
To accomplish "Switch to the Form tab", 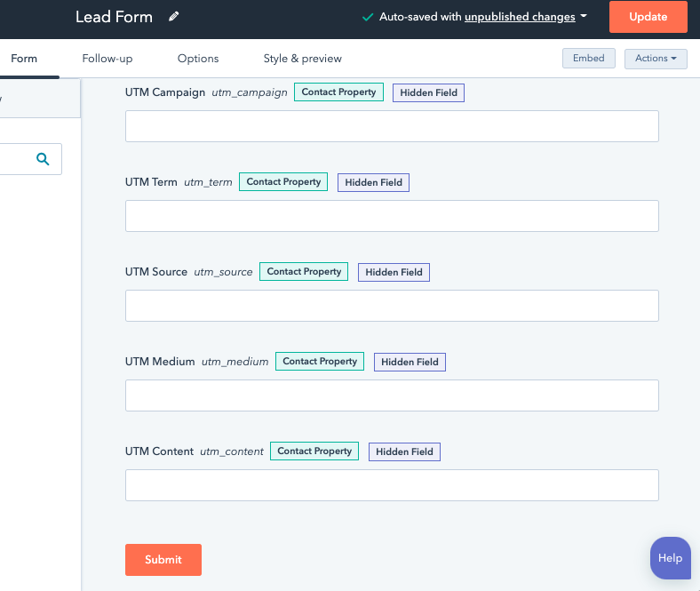I will (x=24, y=59).
